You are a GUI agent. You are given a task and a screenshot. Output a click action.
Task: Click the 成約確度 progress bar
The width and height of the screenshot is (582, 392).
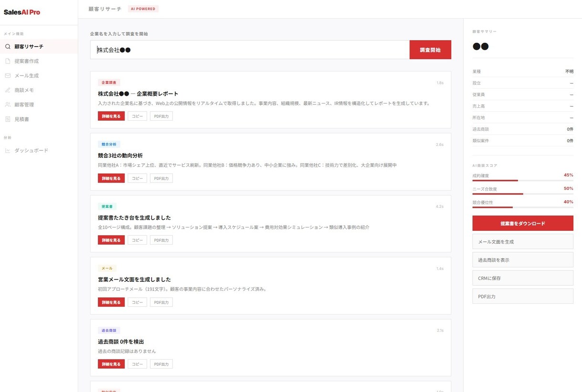click(523, 180)
